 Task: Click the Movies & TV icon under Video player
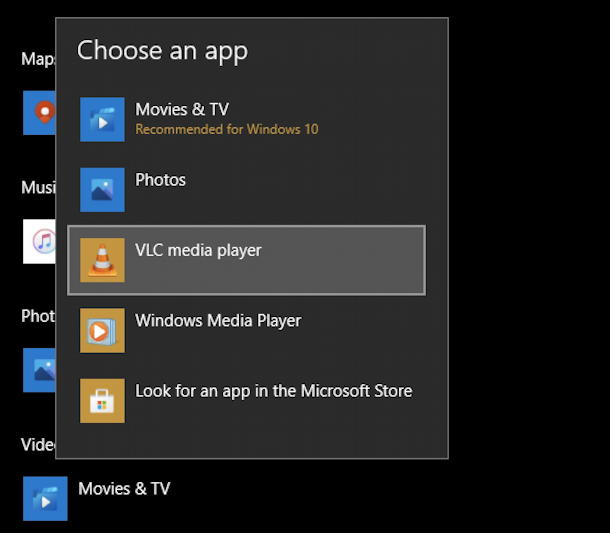point(45,498)
